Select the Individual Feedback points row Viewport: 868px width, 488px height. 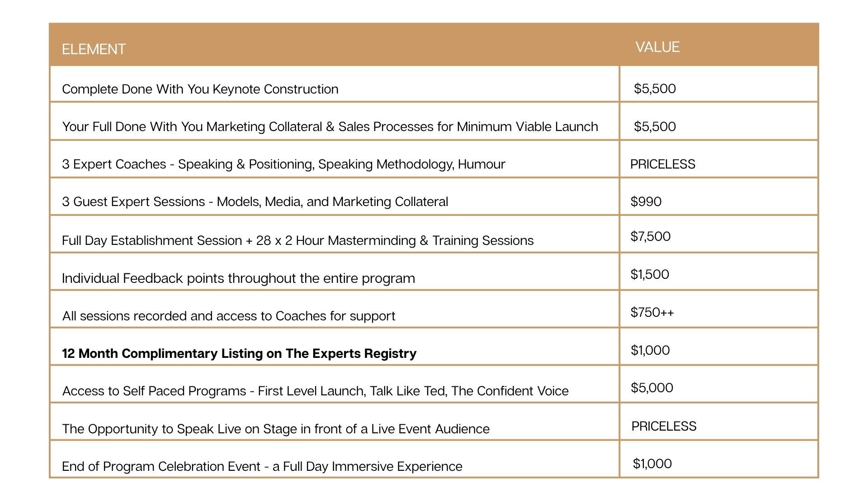coord(238,278)
